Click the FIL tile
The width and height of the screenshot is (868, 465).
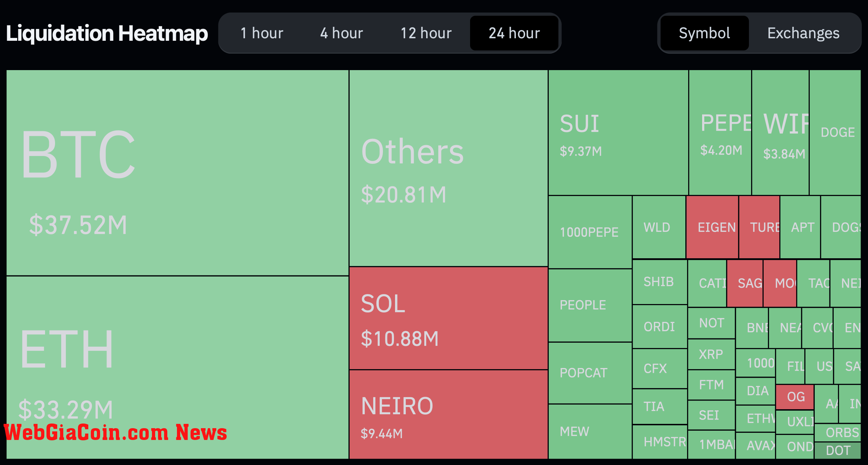click(790, 366)
